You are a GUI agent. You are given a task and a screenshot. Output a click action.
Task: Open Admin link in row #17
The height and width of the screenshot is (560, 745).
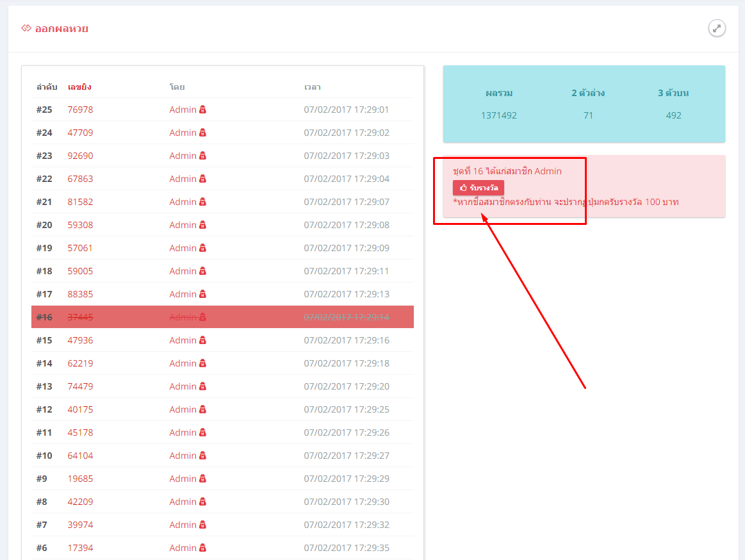click(183, 294)
